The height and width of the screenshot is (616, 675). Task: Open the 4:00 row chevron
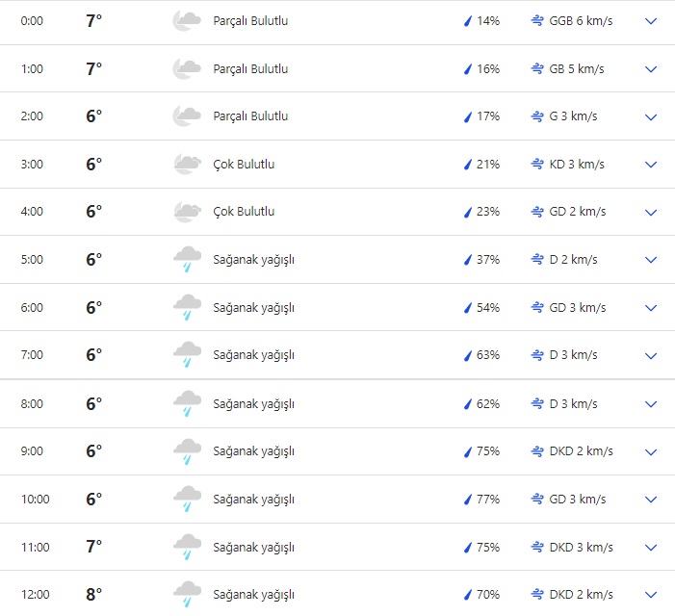tap(651, 213)
